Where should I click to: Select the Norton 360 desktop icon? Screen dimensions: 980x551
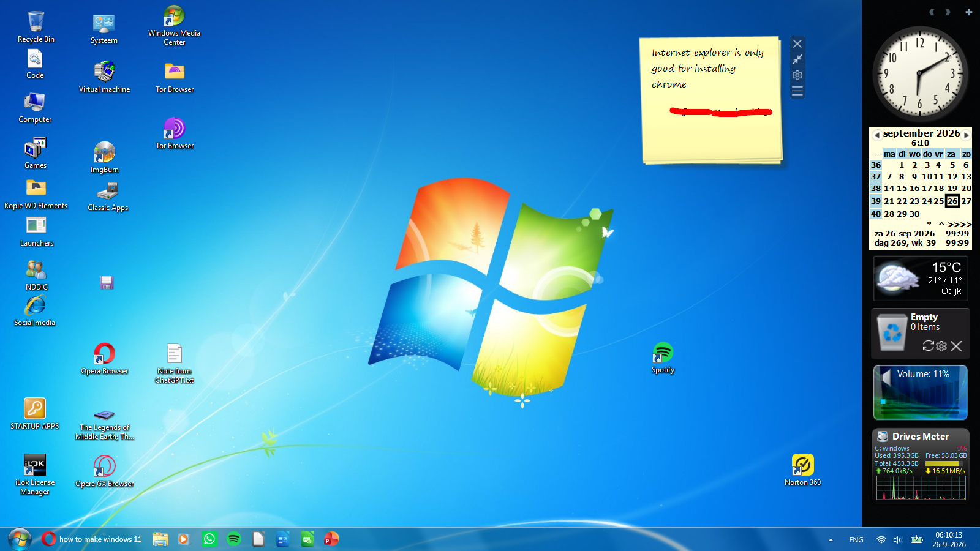802,470
